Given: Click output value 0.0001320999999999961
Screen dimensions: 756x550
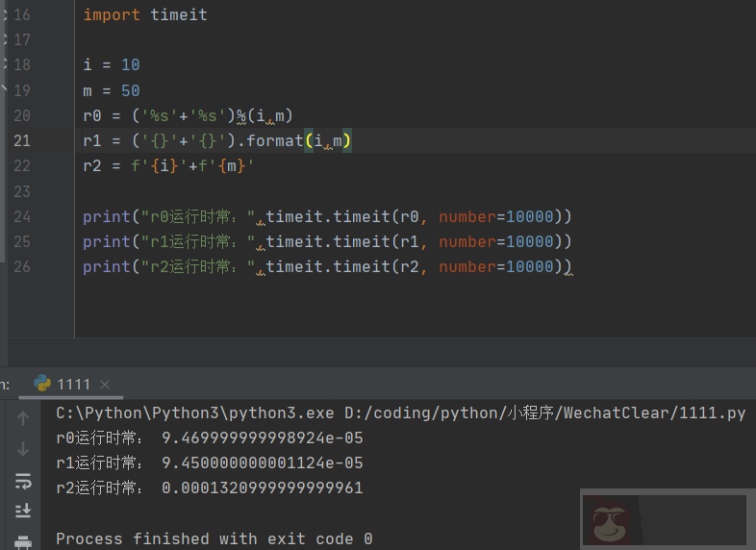Looking at the screenshot, I should (x=263, y=488).
